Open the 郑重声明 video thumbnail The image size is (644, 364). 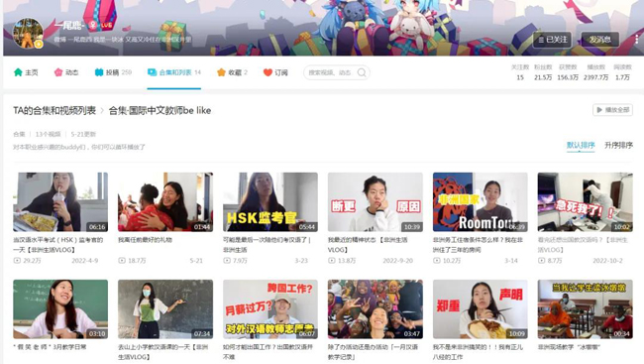click(481, 309)
